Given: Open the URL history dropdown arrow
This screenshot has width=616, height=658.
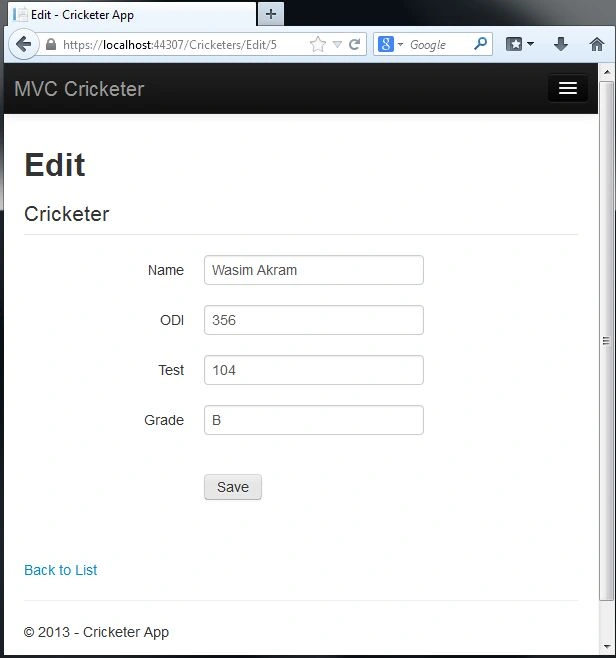Looking at the screenshot, I should pyautogui.click(x=337, y=44).
